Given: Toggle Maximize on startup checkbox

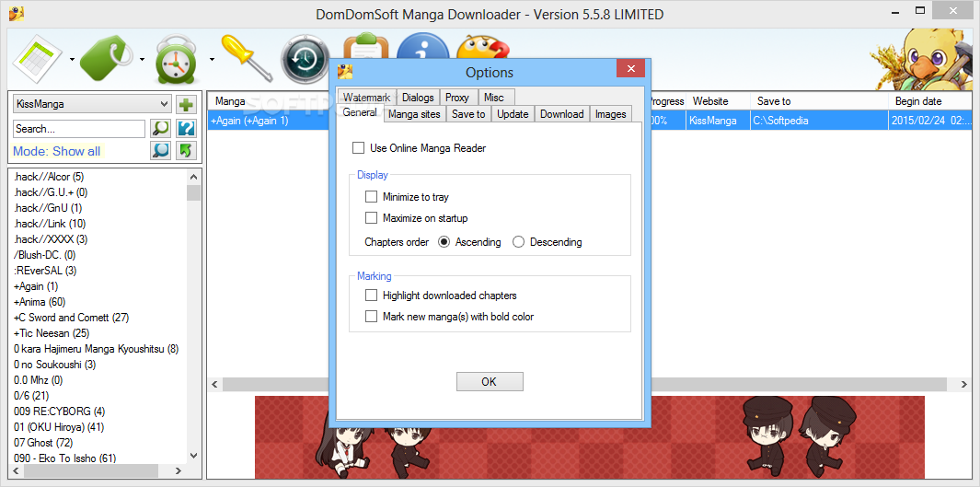Looking at the screenshot, I should pyautogui.click(x=371, y=218).
